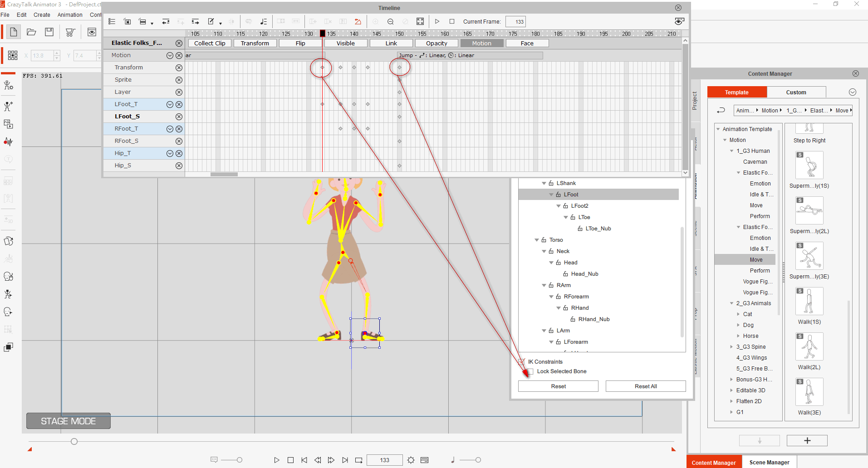Click the add plus button in Content Manager

(x=807, y=440)
